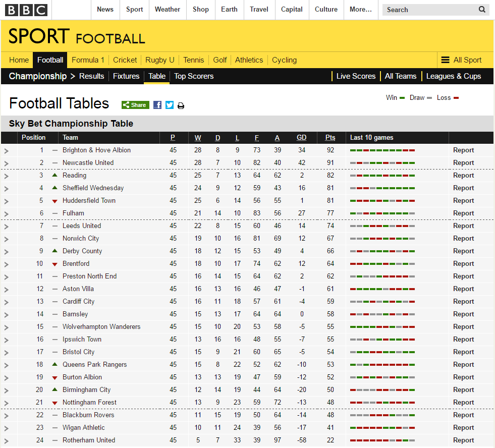
Task: Open the Report link for Fulham
Action: (x=463, y=213)
